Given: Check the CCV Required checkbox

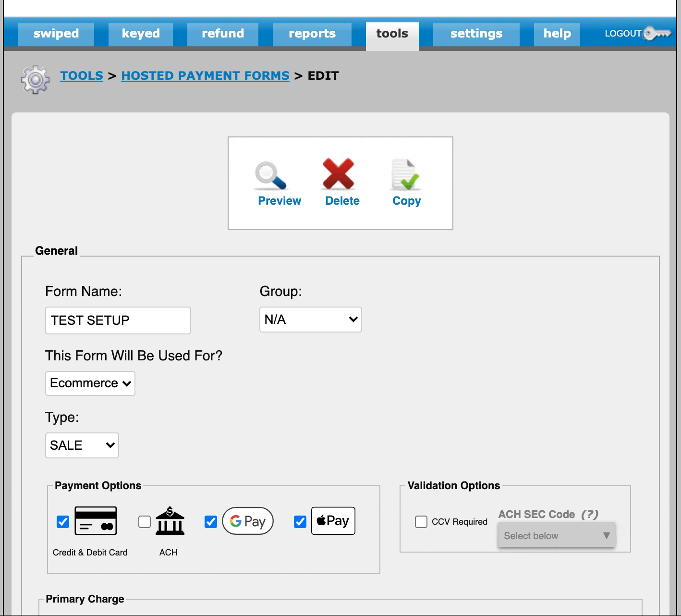Looking at the screenshot, I should pos(421,522).
